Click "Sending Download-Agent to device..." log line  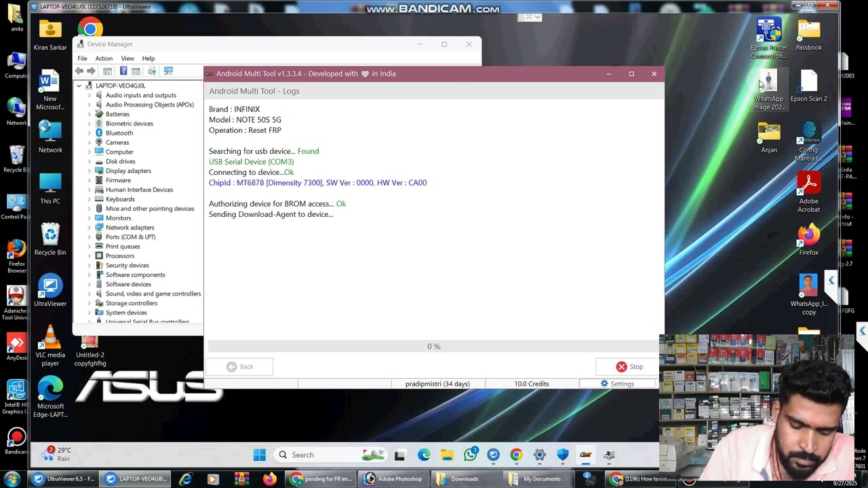(271, 214)
